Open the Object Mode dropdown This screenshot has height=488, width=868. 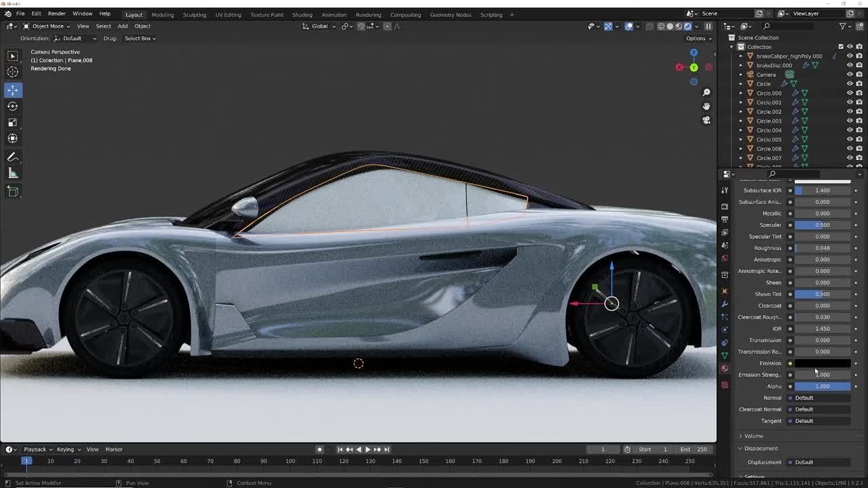pos(47,26)
